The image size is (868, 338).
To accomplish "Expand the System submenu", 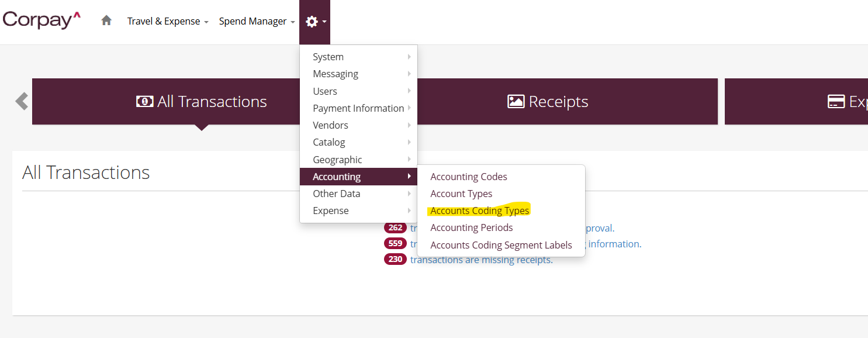I will (328, 57).
